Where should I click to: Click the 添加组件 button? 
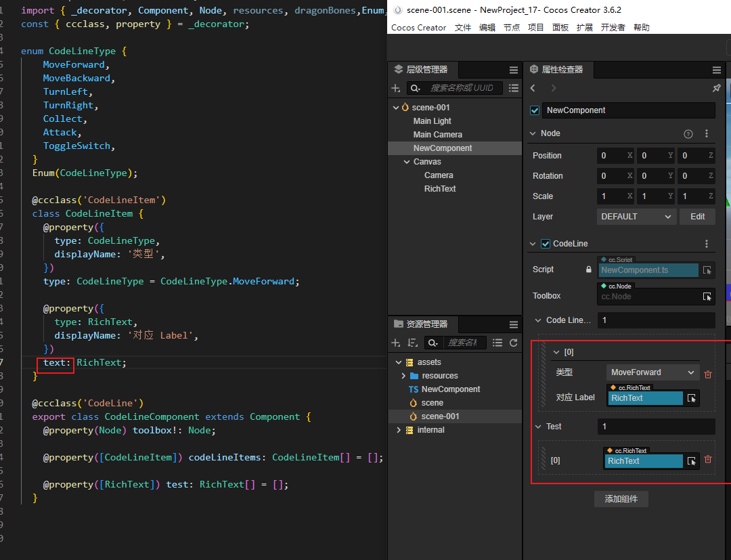click(621, 499)
